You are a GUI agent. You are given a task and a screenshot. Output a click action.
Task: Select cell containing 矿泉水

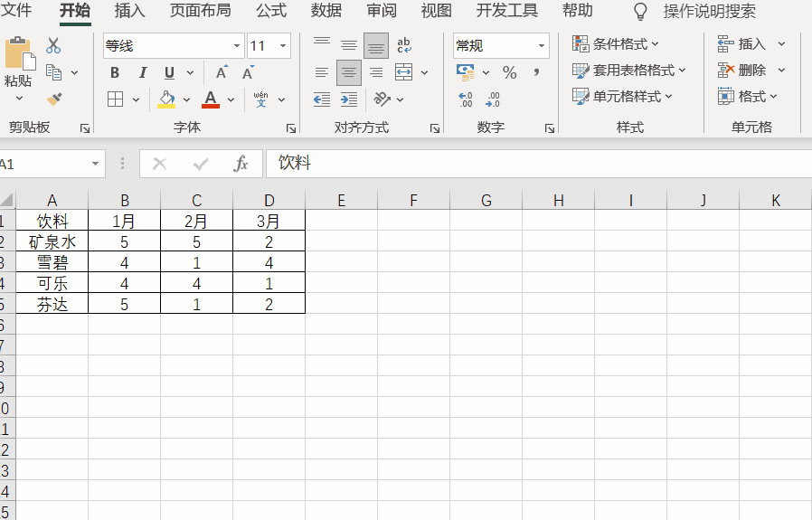(52, 241)
